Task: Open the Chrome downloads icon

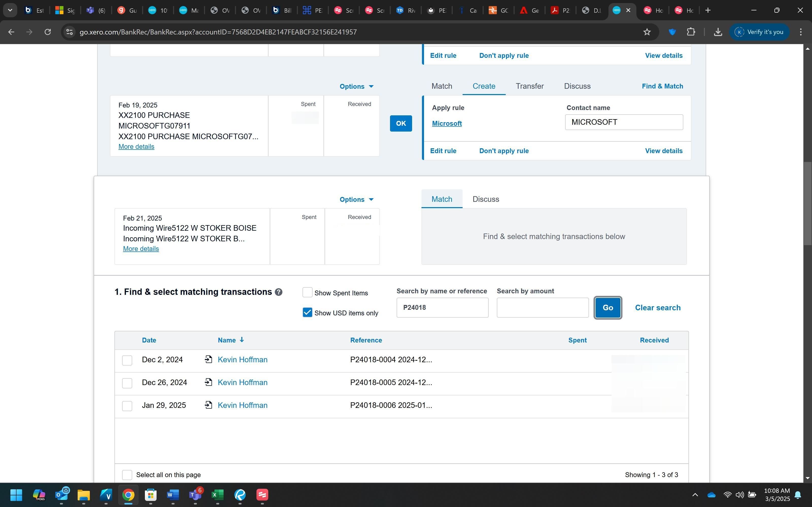Action: pyautogui.click(x=718, y=32)
